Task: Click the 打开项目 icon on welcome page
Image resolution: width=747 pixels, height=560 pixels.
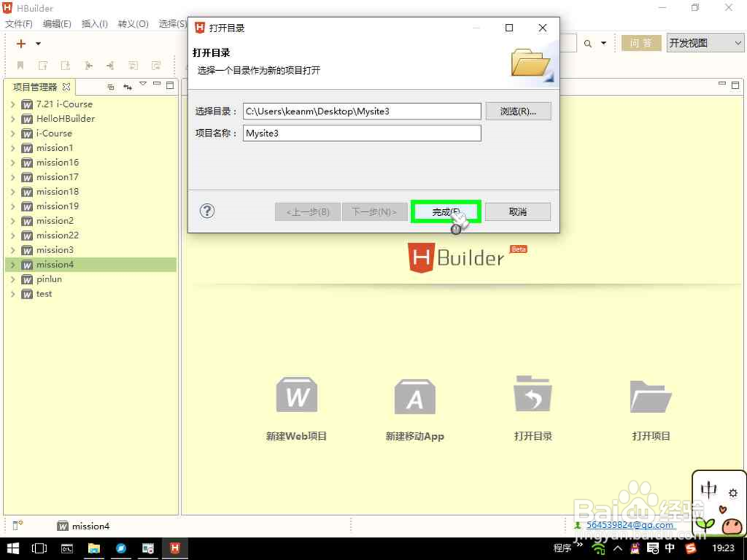Action: pyautogui.click(x=651, y=396)
